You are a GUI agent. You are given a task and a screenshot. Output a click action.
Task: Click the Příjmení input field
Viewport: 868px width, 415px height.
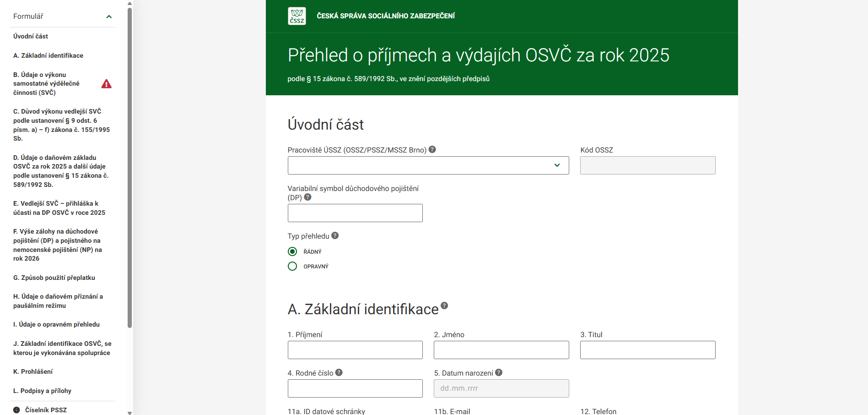(x=355, y=350)
